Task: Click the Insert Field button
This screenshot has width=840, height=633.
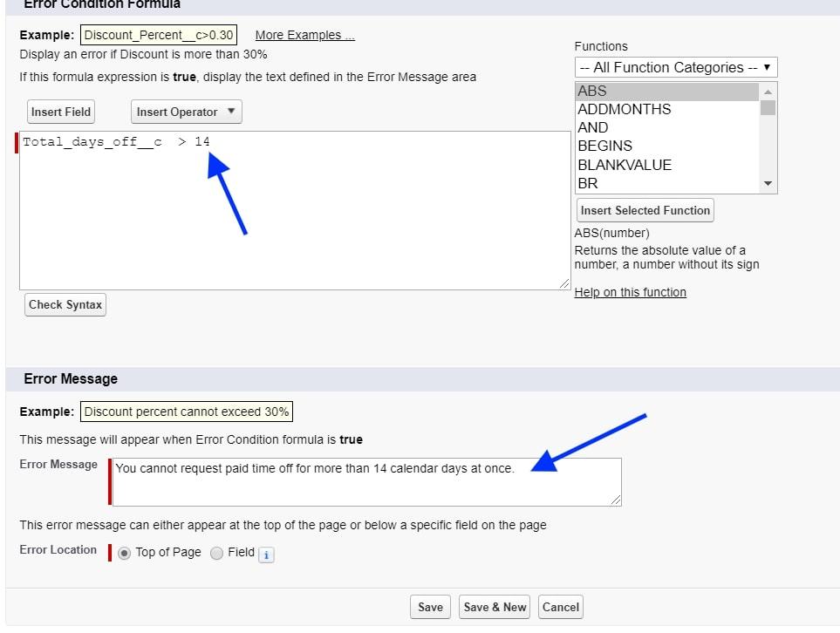Action: point(60,112)
